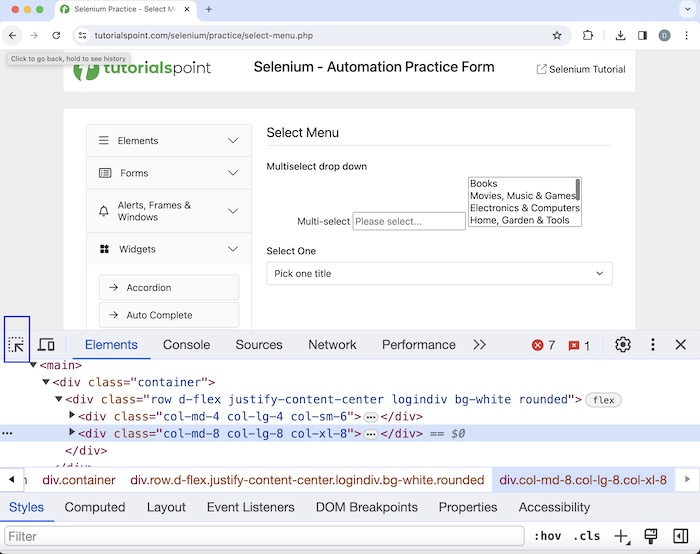Click the Auto Complete sidebar button
The image size is (700, 554).
[x=169, y=315]
